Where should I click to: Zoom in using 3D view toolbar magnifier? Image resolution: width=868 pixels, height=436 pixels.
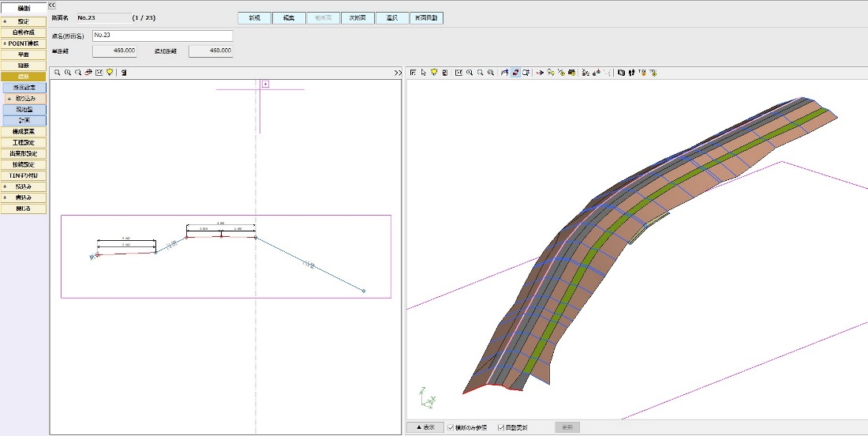pyautogui.click(x=470, y=73)
